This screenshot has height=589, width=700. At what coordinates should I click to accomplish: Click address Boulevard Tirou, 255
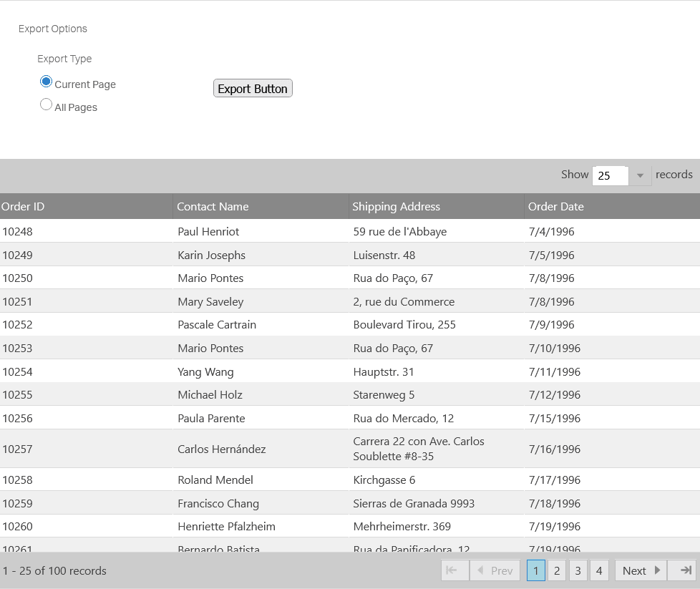coord(404,325)
